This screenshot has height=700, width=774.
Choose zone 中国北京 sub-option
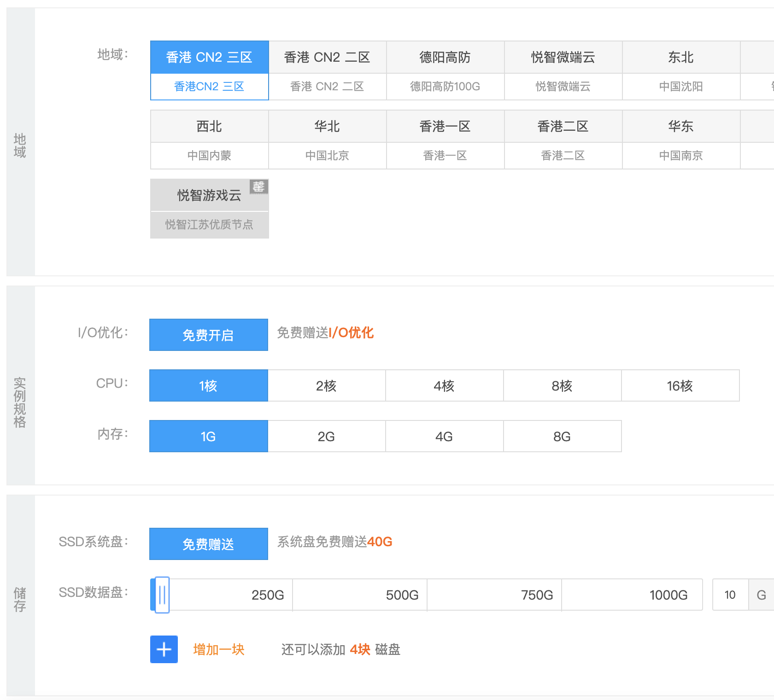[327, 156]
